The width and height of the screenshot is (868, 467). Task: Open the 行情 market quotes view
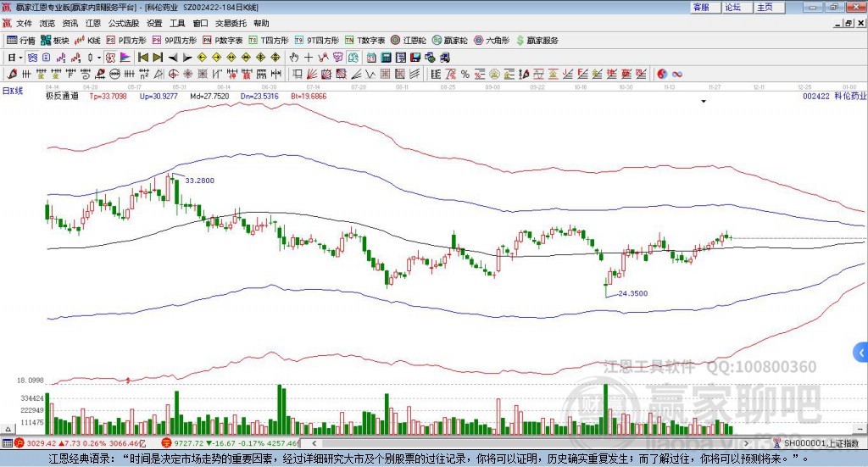pos(20,41)
